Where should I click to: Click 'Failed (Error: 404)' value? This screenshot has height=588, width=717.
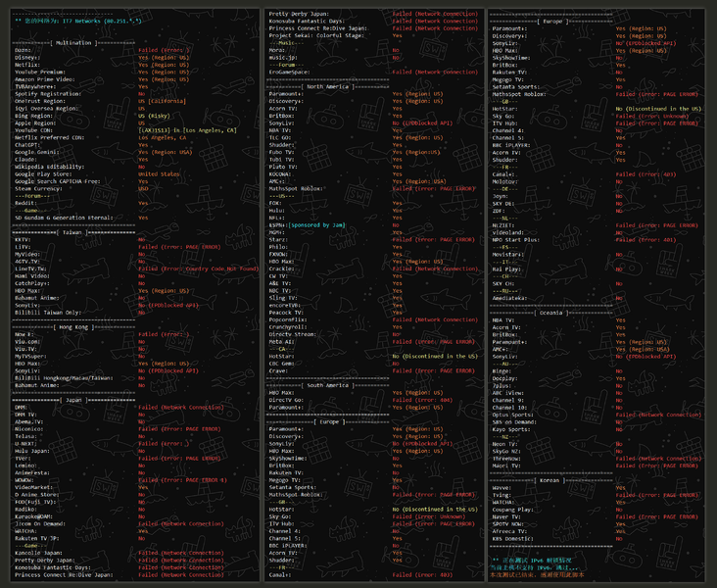point(422,400)
